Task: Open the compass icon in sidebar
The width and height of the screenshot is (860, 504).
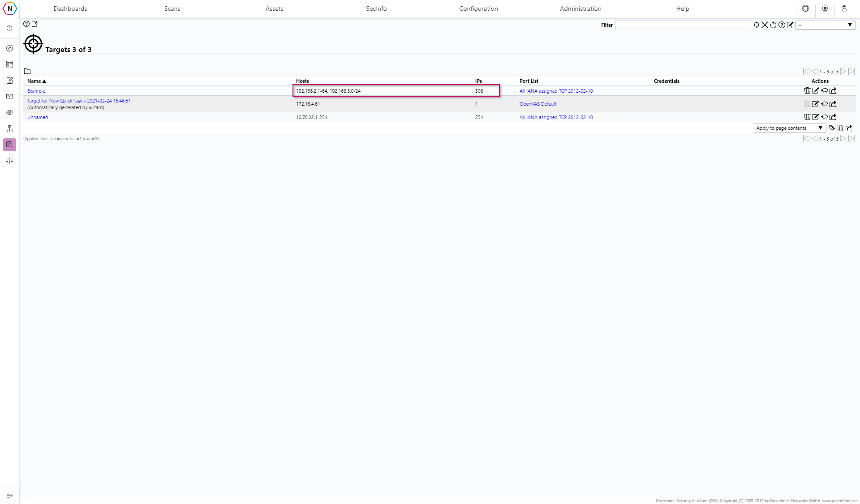Action: (9, 48)
